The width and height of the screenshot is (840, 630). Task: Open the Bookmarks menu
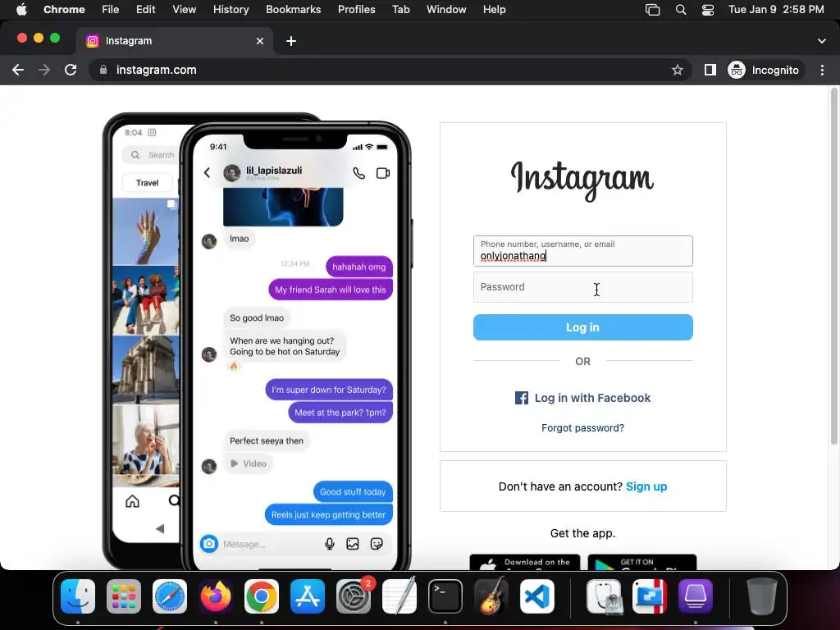pos(293,9)
